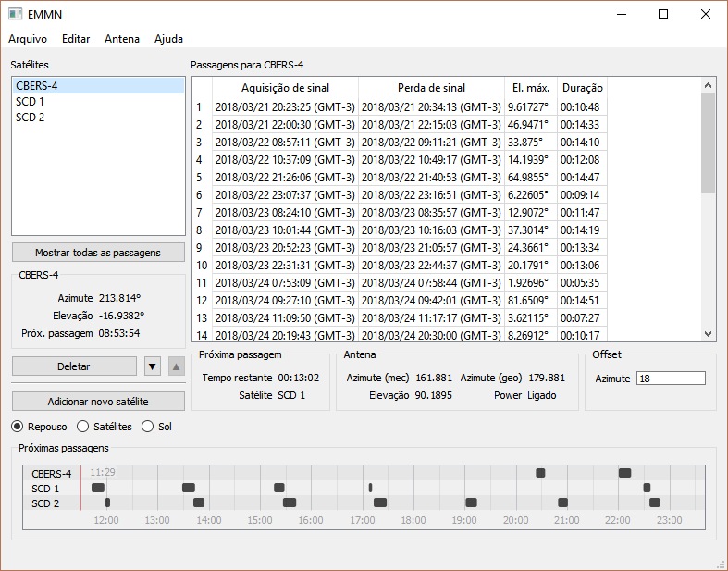The width and height of the screenshot is (728, 571).
Task: Select row 12 header in passes table
Action: tap(202, 301)
